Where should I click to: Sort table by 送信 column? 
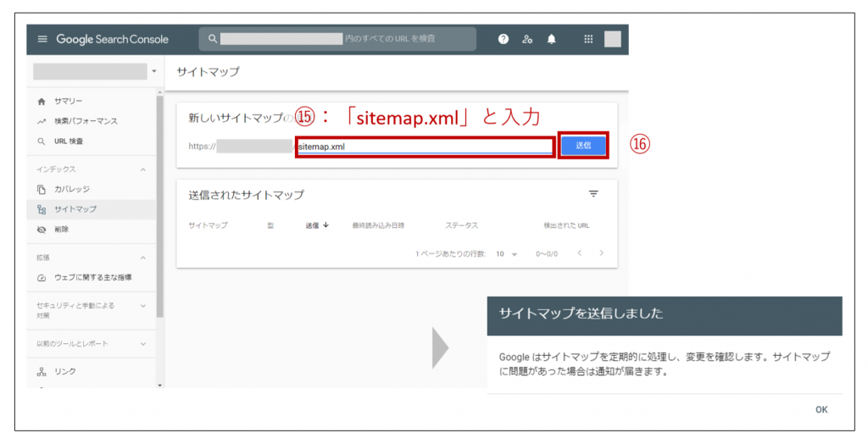point(317,225)
